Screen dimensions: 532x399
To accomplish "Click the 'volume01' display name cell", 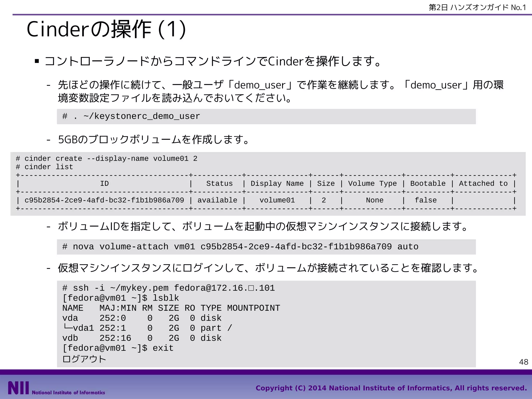I will click(x=277, y=200).
